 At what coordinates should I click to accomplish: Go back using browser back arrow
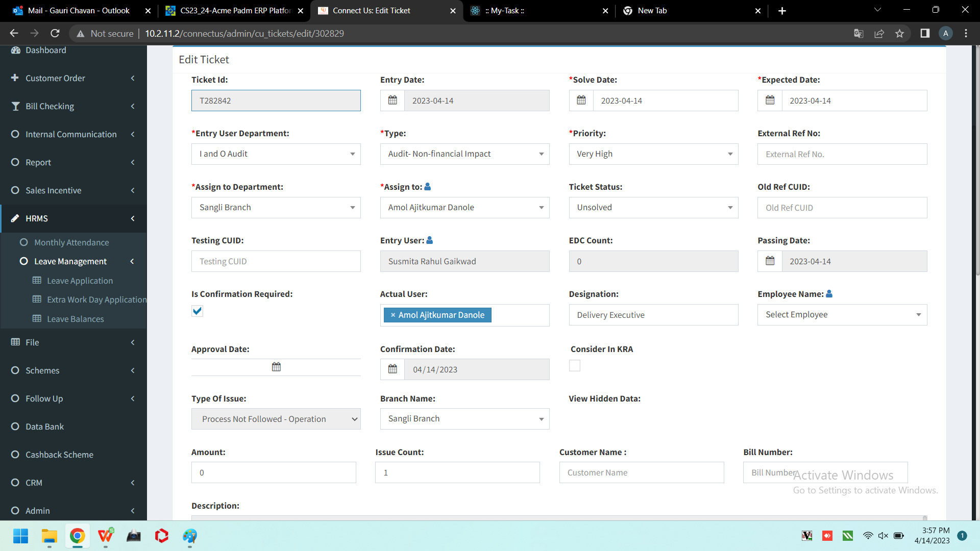tap(14, 33)
